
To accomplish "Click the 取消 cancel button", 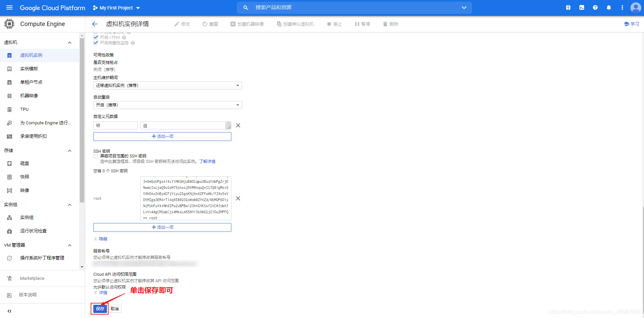I will [115, 309].
